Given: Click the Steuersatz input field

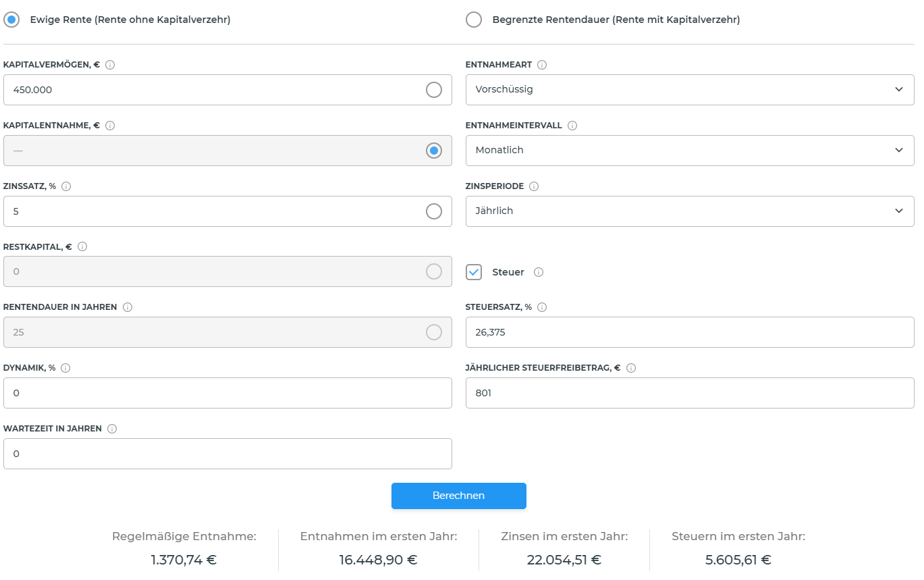Looking at the screenshot, I should click(689, 332).
